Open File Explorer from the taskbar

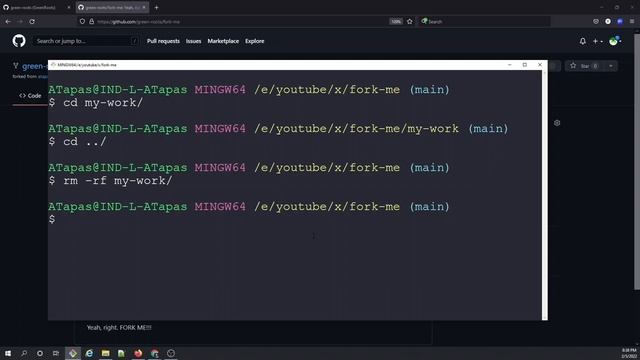105,353
